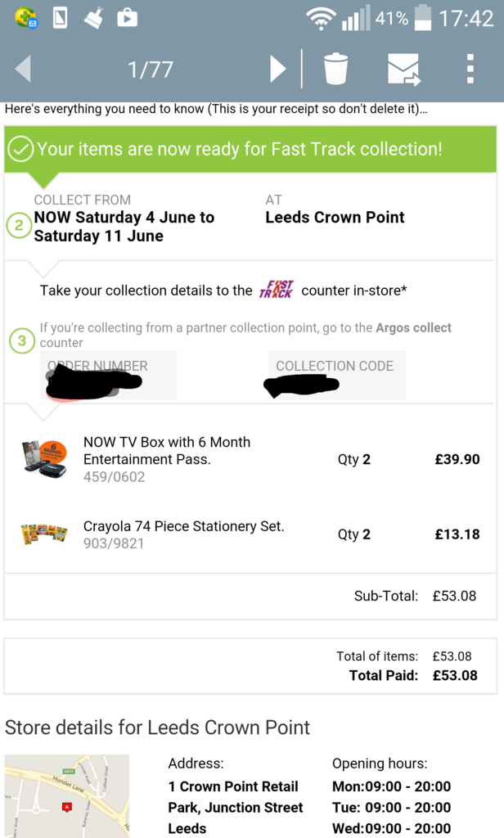504x838 pixels.
Task: Tap the battery indicator icon
Action: click(x=422, y=18)
